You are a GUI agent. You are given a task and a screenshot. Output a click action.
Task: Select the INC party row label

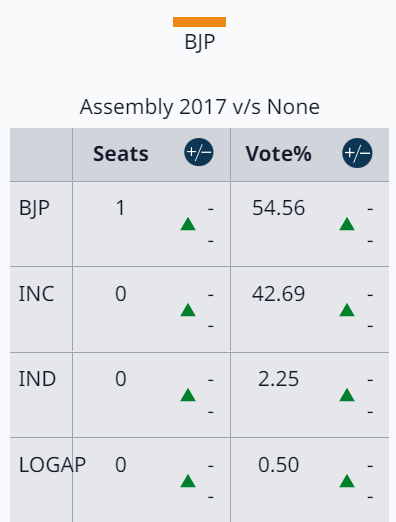click(x=36, y=294)
